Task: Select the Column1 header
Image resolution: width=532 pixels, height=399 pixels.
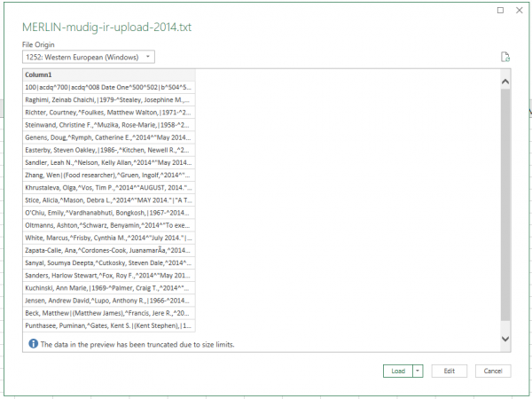Action: coord(108,75)
